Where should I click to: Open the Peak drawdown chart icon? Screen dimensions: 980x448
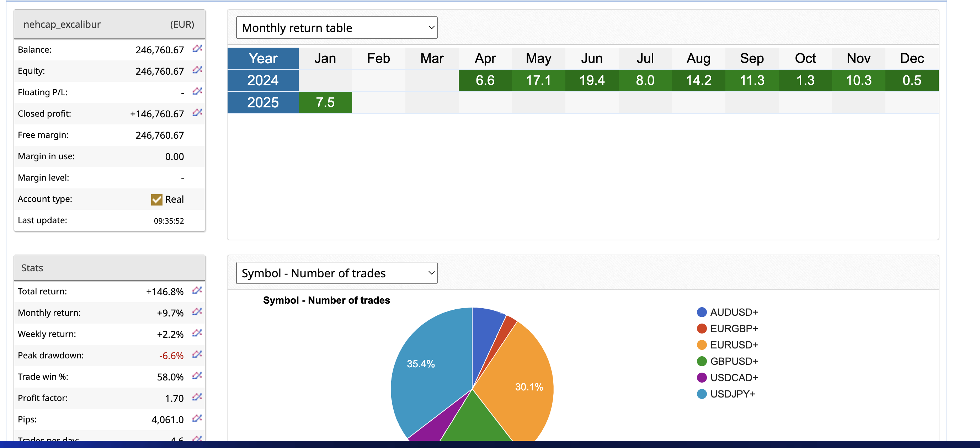click(196, 354)
